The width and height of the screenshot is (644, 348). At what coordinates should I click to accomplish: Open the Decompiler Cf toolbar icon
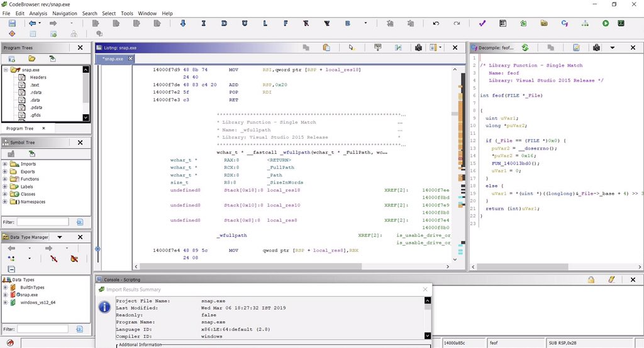click(x=564, y=23)
